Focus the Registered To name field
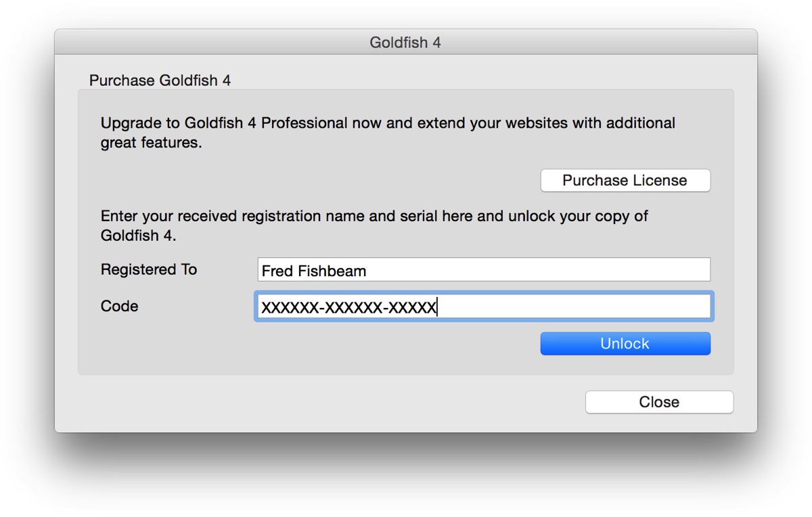812x517 pixels. click(x=484, y=269)
